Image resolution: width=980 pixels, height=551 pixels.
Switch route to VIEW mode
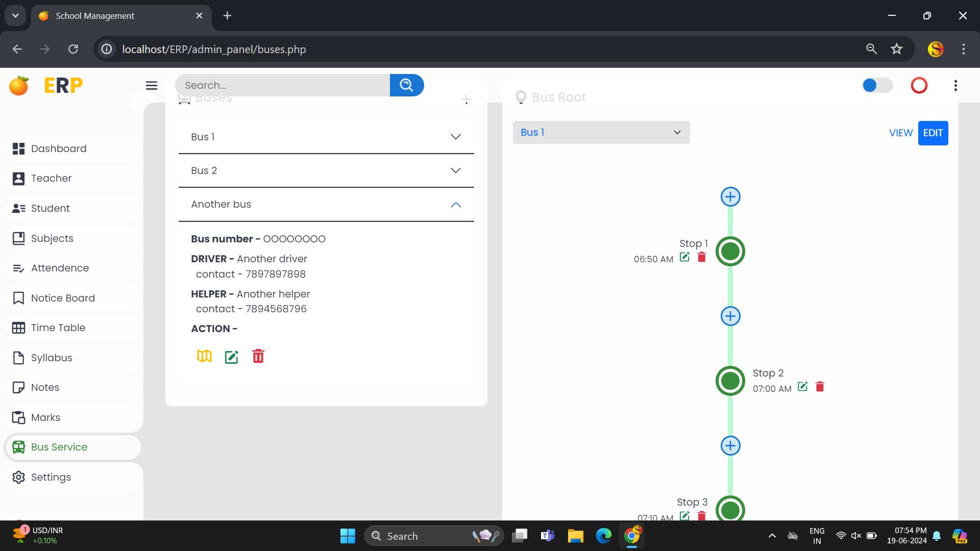coord(900,133)
